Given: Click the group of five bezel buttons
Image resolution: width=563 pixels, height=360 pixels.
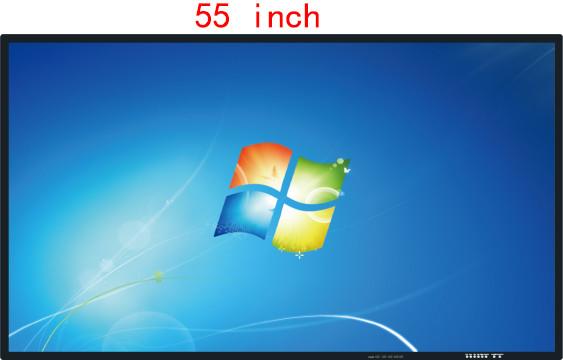Looking at the screenshot, I should pyautogui.click(x=478, y=356).
